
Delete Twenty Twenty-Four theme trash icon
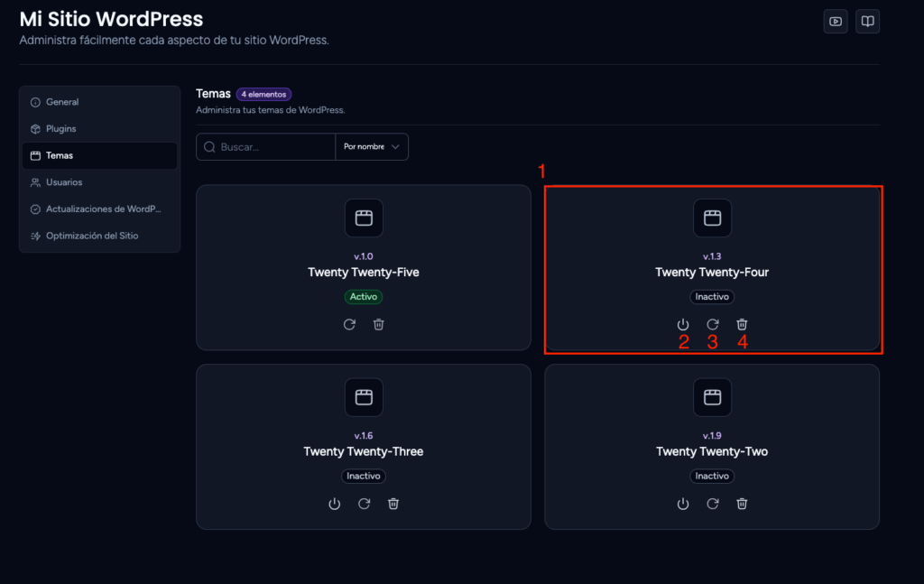point(742,325)
